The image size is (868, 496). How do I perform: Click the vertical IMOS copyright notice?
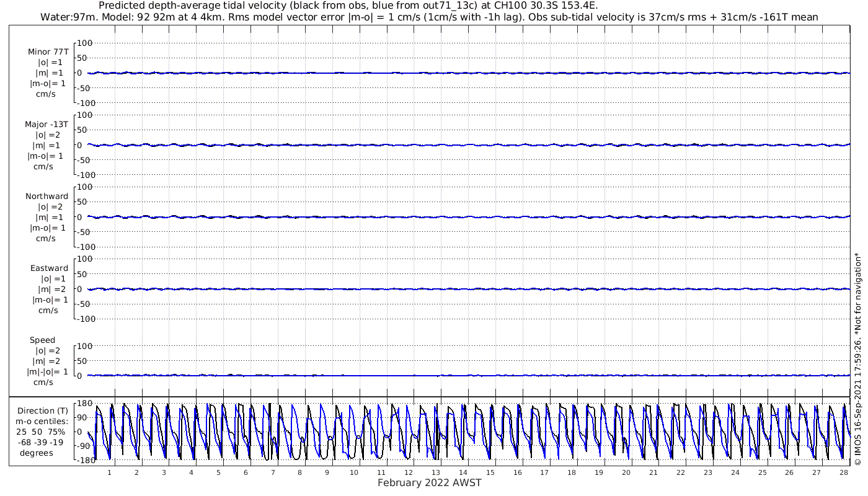tap(858, 359)
